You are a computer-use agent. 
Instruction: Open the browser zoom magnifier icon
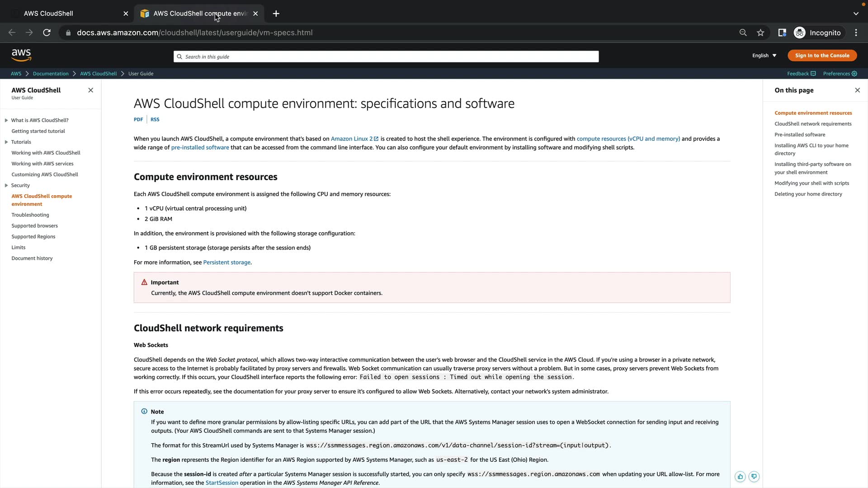pyautogui.click(x=743, y=33)
